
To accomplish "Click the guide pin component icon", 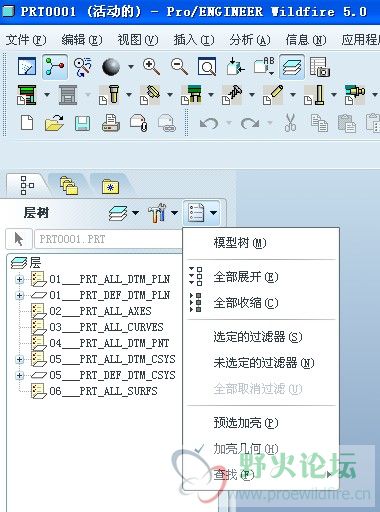I will pos(109,95).
